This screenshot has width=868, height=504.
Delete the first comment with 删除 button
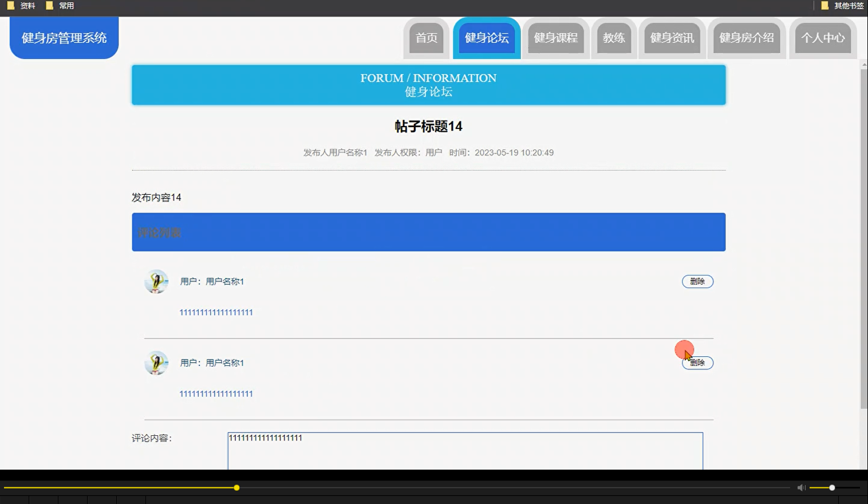[697, 281]
